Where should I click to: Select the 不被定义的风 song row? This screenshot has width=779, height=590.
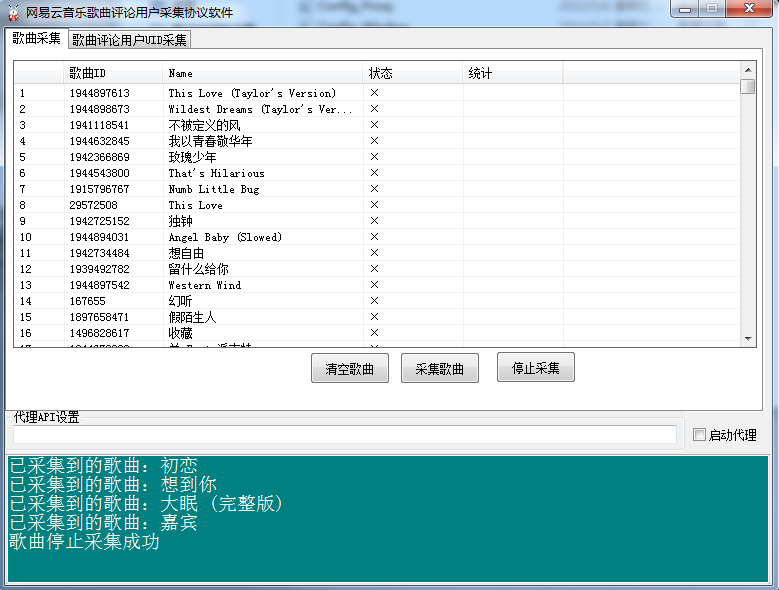(204, 125)
